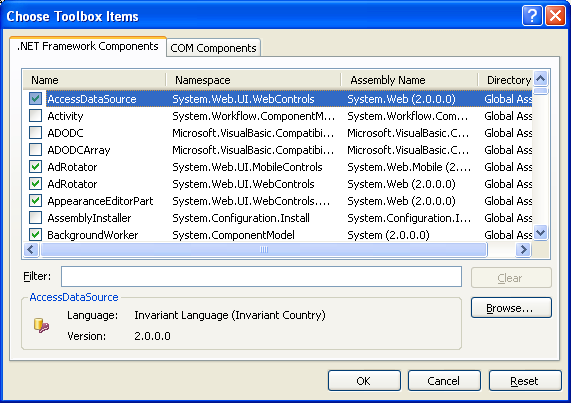The height and width of the screenshot is (403, 571).
Task: Uncheck the AccessDataSource checkbox
Action: (35, 99)
